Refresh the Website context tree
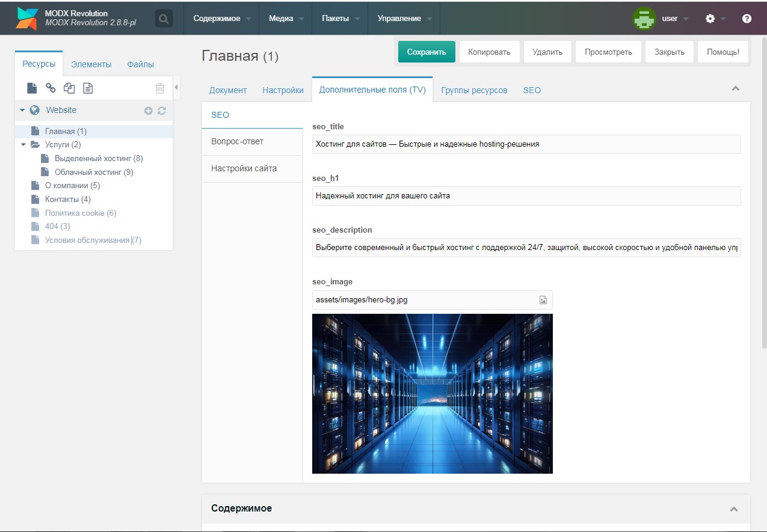 tap(161, 111)
